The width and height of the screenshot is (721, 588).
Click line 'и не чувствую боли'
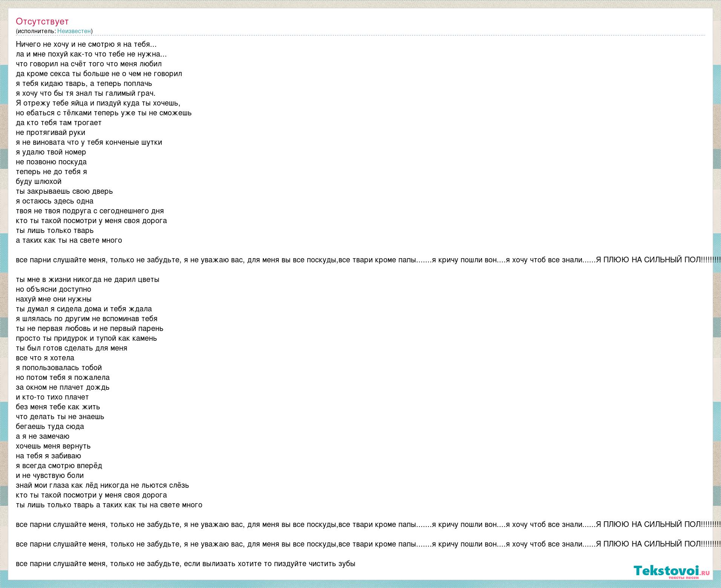(x=50, y=475)
